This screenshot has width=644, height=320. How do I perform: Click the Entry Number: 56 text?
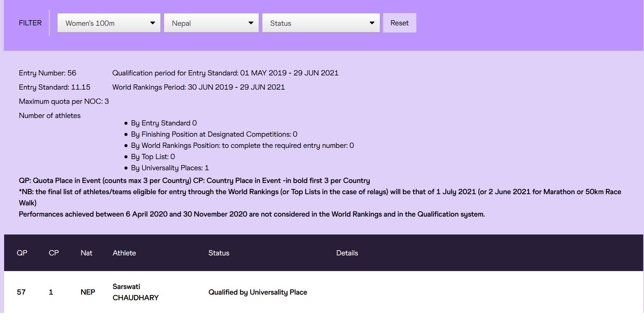click(x=47, y=73)
